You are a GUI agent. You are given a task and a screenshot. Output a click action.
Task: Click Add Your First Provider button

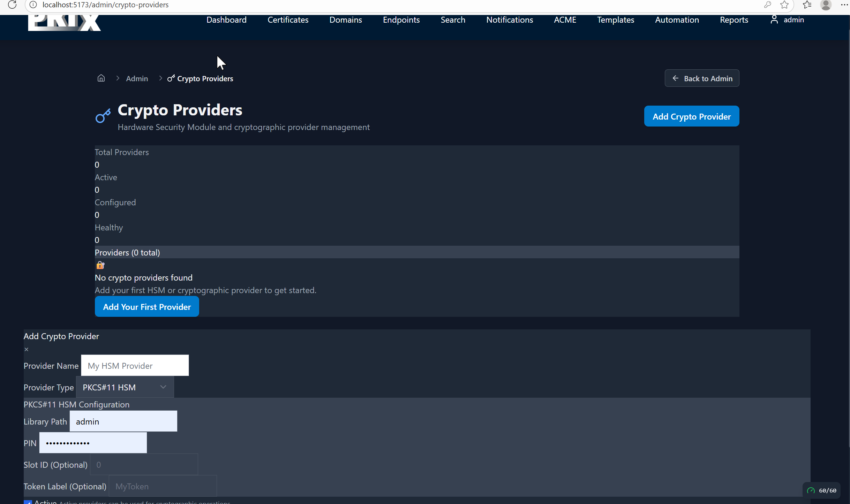[x=147, y=307]
